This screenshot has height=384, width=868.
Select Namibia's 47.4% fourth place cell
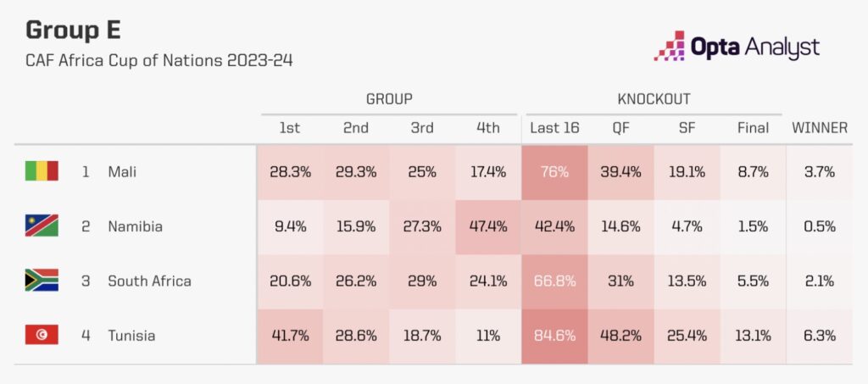488,226
